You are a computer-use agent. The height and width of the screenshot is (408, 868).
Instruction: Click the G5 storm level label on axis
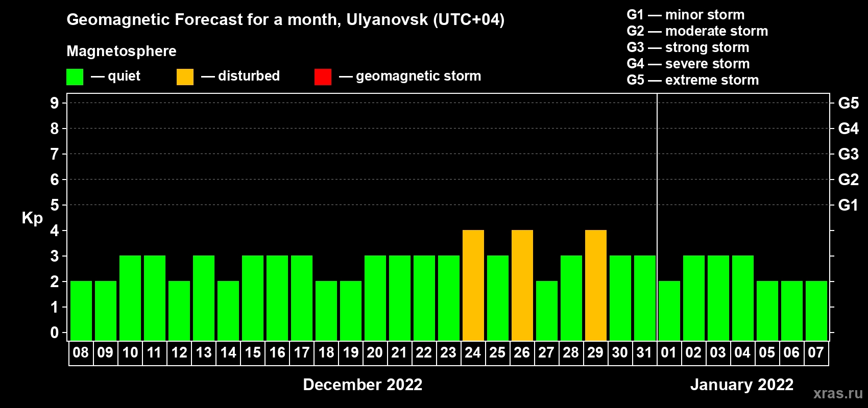click(848, 103)
